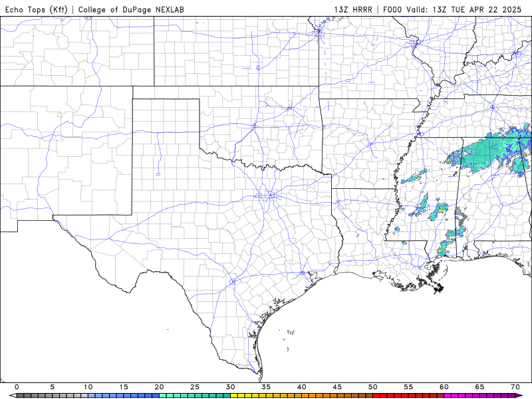Click the colorbar label "25"
This screenshot has height=399, width=532.
click(x=195, y=387)
